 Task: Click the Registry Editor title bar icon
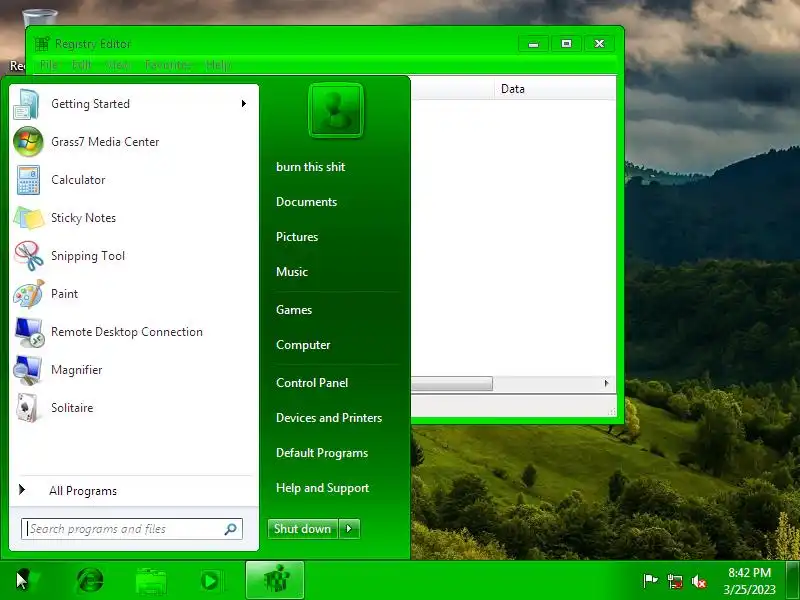tap(42, 44)
